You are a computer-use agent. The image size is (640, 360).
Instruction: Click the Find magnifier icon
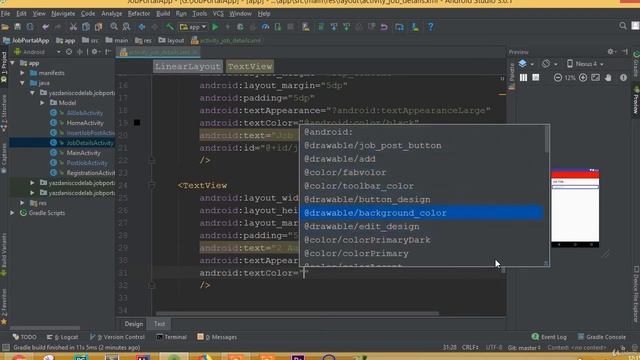click(x=114, y=27)
